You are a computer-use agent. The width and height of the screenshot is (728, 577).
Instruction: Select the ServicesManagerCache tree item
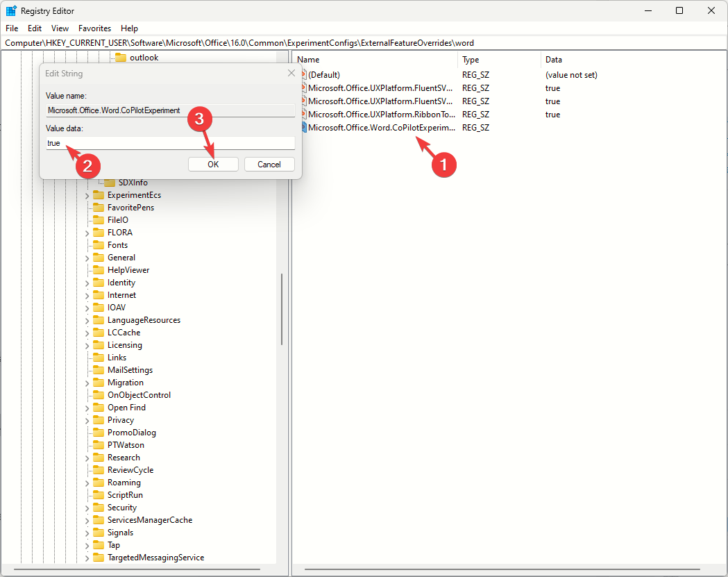coord(149,520)
